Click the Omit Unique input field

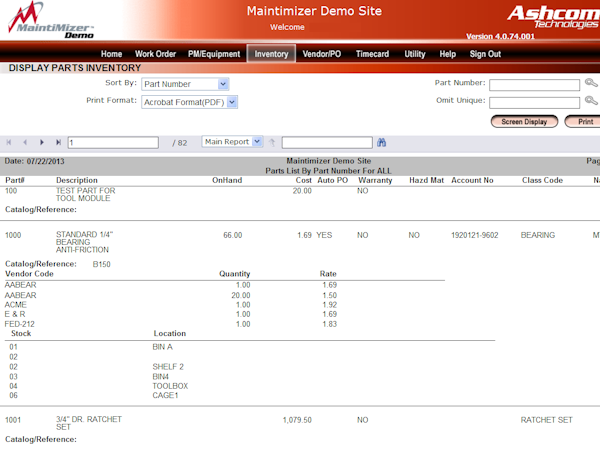click(x=535, y=103)
